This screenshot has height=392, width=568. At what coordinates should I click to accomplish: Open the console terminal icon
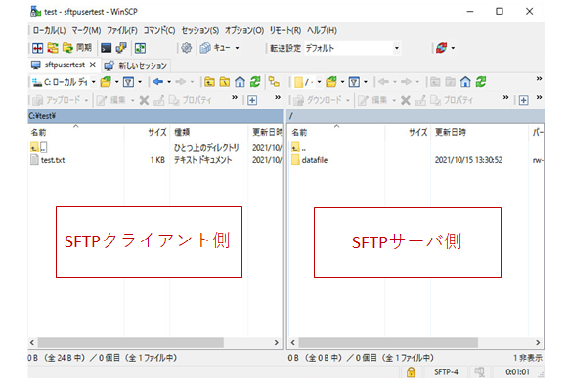pyautogui.click(x=107, y=48)
